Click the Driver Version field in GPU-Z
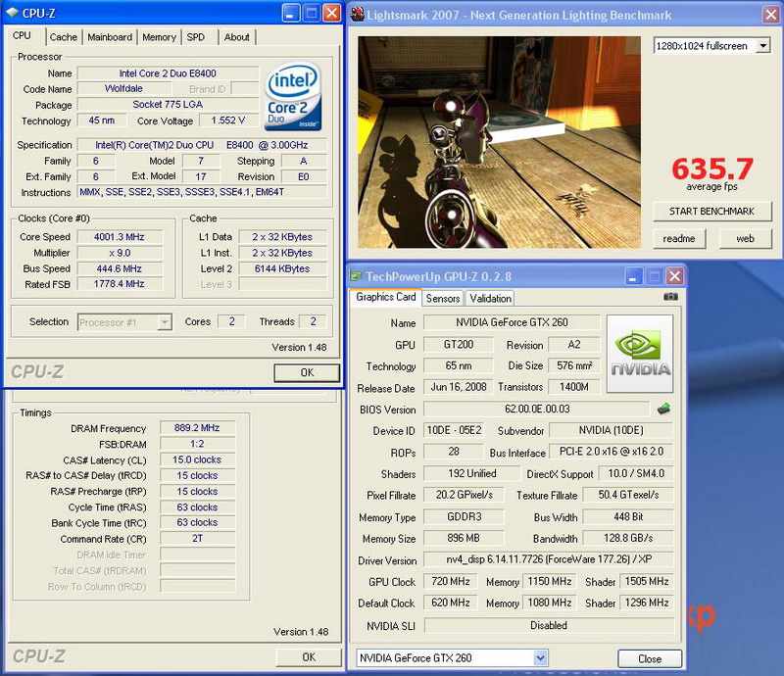The height and width of the screenshot is (676, 784). tap(549, 559)
